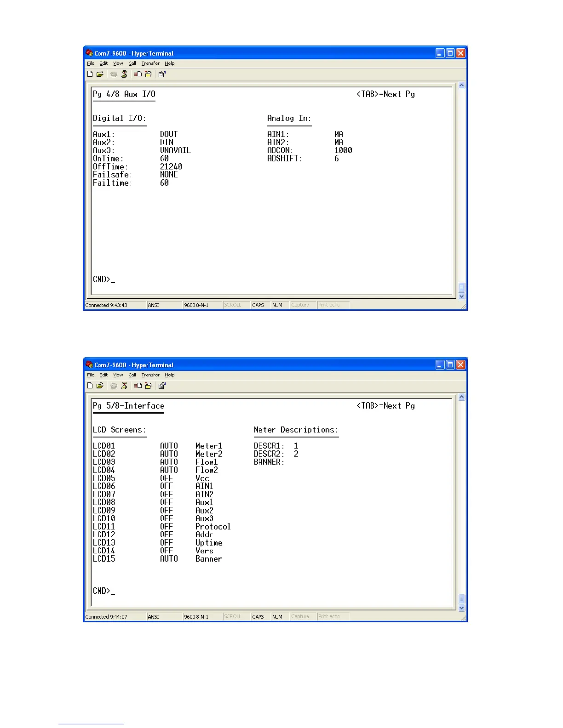Viewport: 563px width, 728px height.
Task: Click 'LCD Screens:' heading
Action: 120,430
